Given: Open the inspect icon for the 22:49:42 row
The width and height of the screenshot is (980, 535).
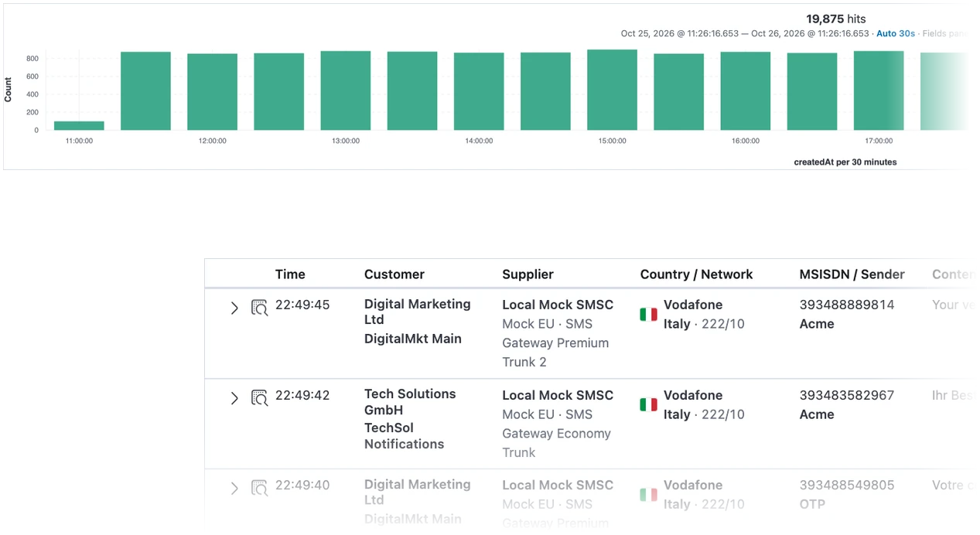Looking at the screenshot, I should click(x=260, y=398).
